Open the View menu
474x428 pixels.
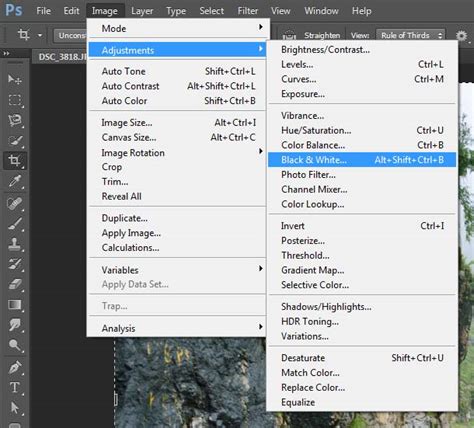(x=280, y=11)
